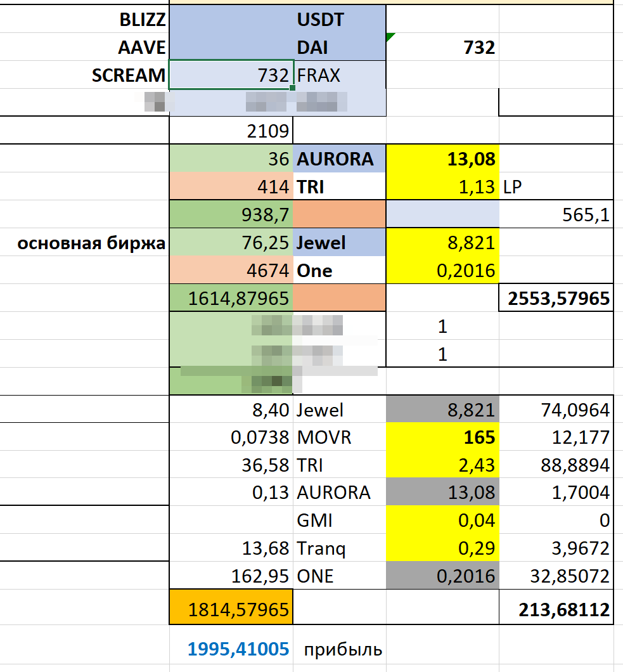The height and width of the screenshot is (672, 623).
Task: Select the orange 1814,57965 cell
Action: (231, 607)
